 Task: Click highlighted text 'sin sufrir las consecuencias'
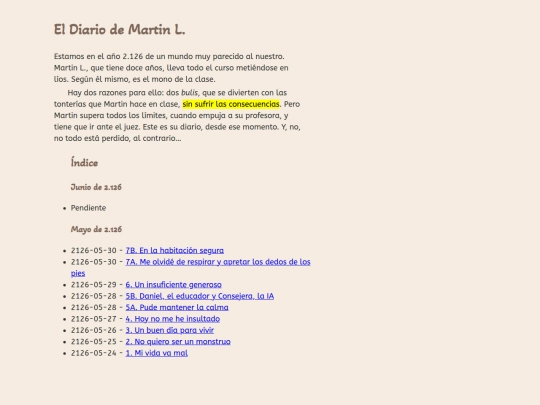tap(231, 104)
